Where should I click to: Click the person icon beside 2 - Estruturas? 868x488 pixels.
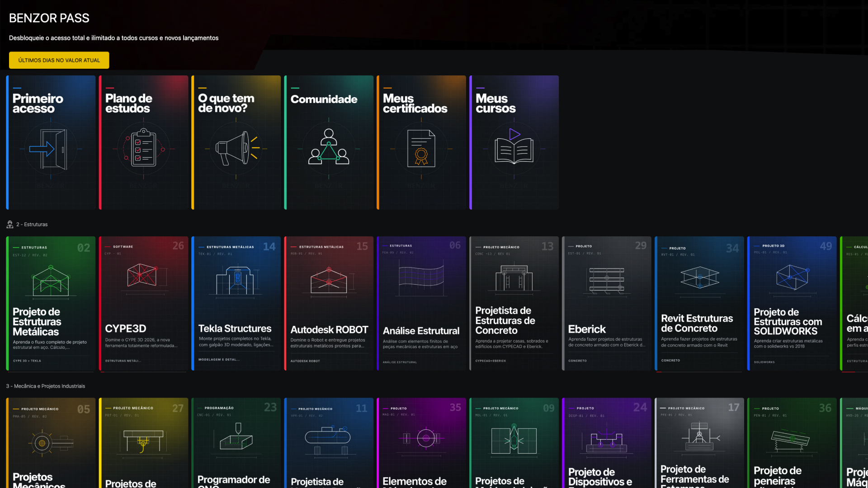click(10, 225)
